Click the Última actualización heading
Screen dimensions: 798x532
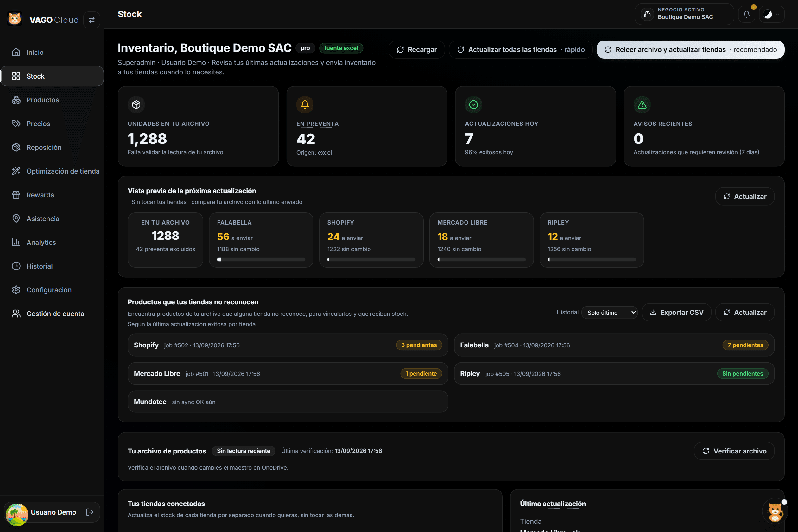point(553,503)
